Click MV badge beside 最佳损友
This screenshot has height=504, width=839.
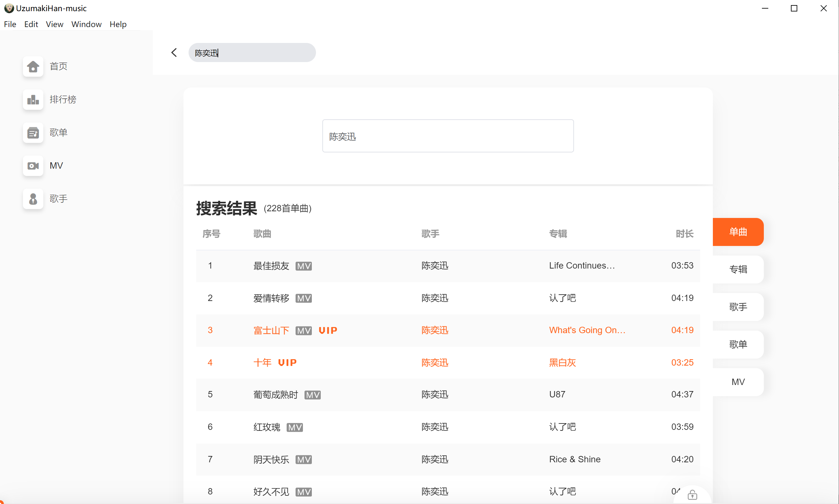(x=303, y=266)
